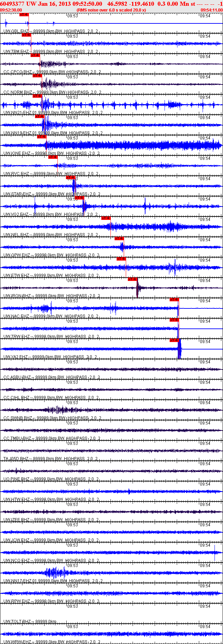This screenshot has width=223, height=644.
Task: Select the red pick marker on the UW.TRW trace
Action: tap(174, 320)
